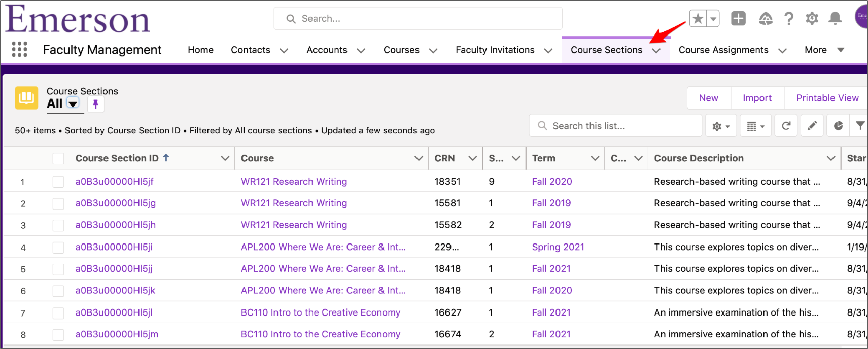Open Fall 2020 term in row 1

point(552,181)
